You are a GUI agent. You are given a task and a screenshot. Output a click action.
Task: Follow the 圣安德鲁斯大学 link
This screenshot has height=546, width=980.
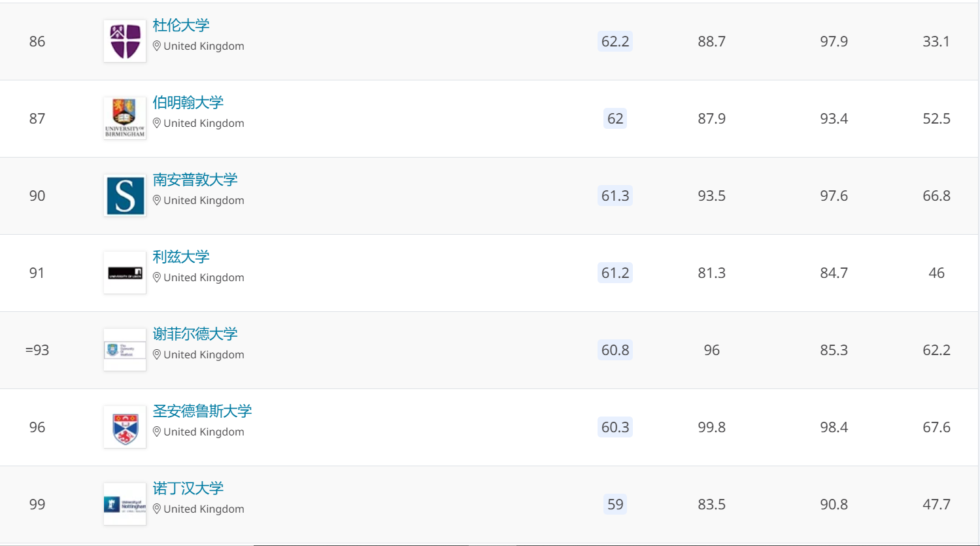tap(202, 411)
